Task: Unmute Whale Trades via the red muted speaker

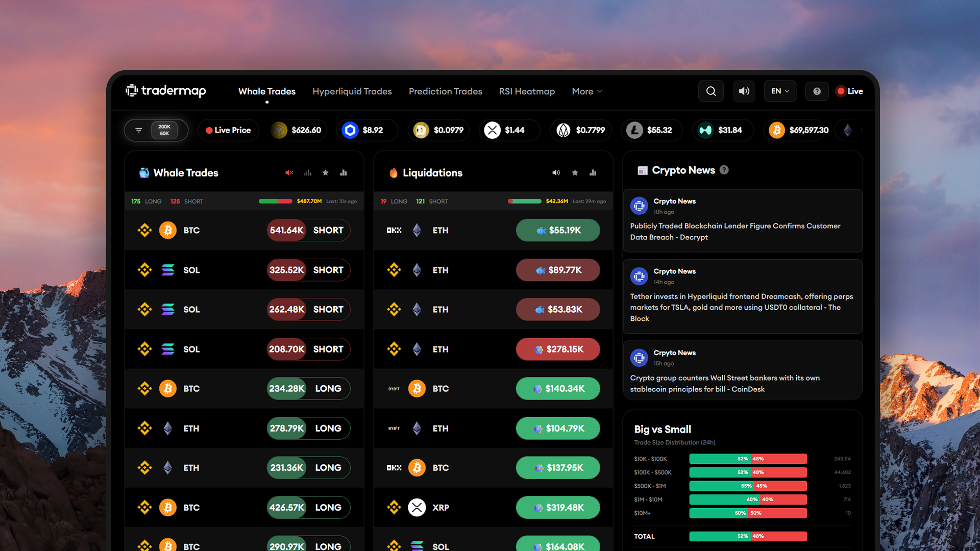Action: (289, 173)
